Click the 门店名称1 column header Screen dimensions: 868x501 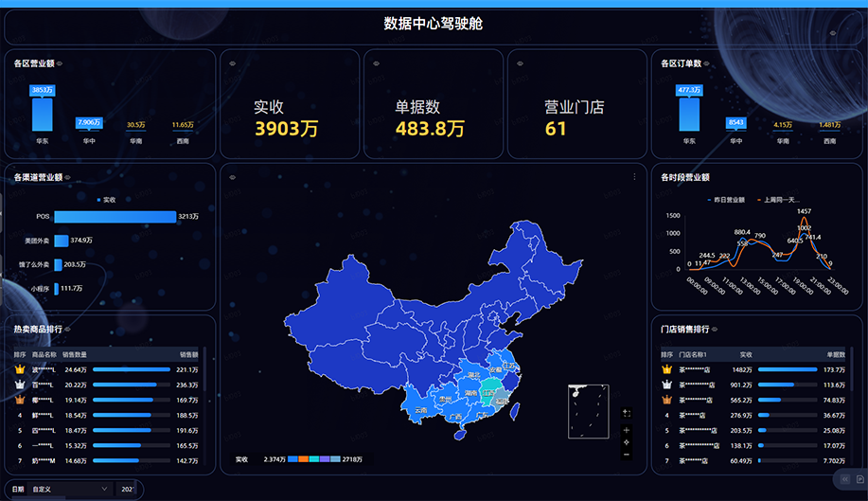693,354
